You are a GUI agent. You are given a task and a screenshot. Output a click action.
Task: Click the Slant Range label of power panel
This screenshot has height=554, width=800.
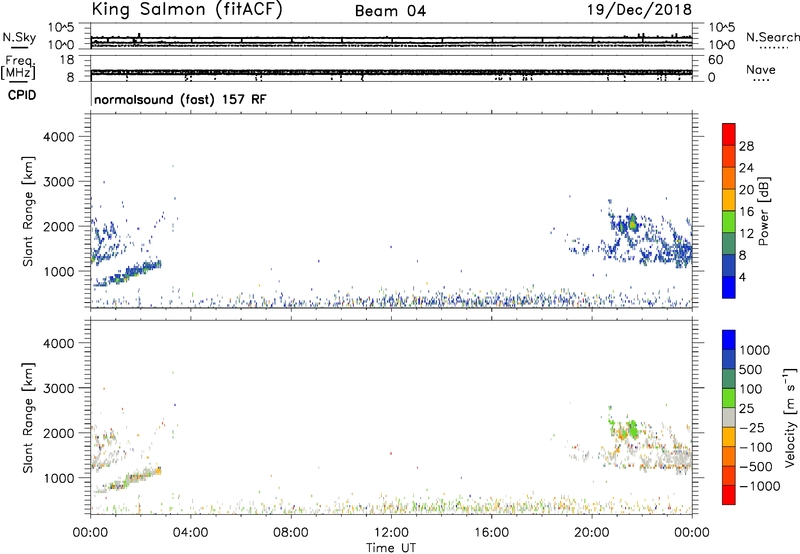coord(28,211)
